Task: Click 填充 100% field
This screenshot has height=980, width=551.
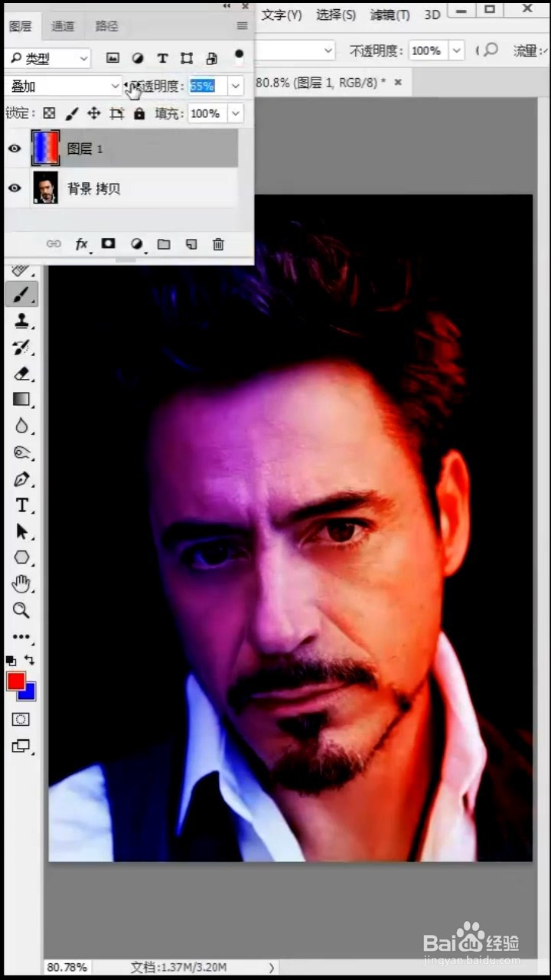Action: [x=207, y=113]
